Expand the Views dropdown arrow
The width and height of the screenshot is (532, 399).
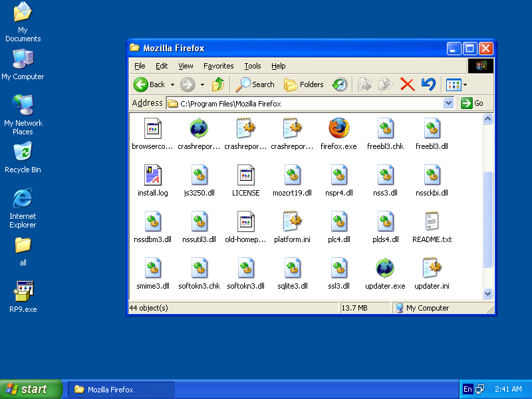pos(465,84)
